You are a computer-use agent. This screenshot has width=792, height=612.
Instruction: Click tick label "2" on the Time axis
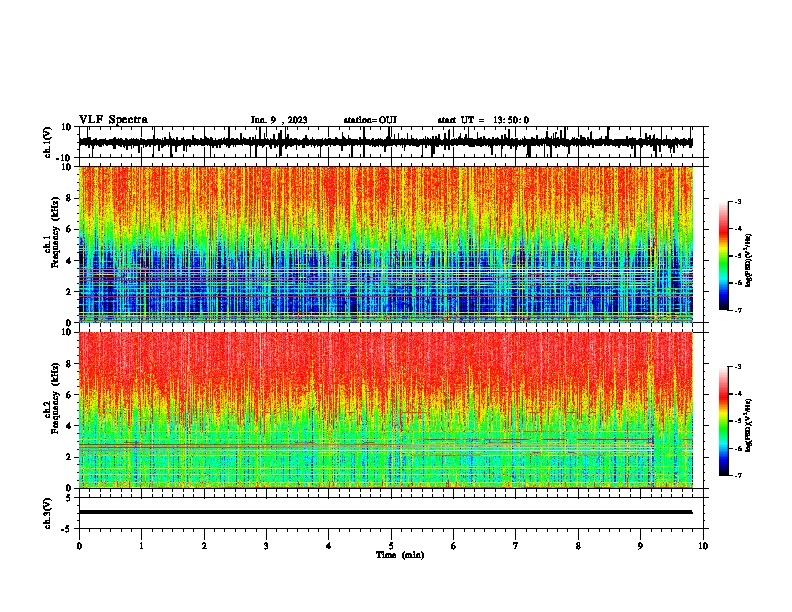pos(204,546)
